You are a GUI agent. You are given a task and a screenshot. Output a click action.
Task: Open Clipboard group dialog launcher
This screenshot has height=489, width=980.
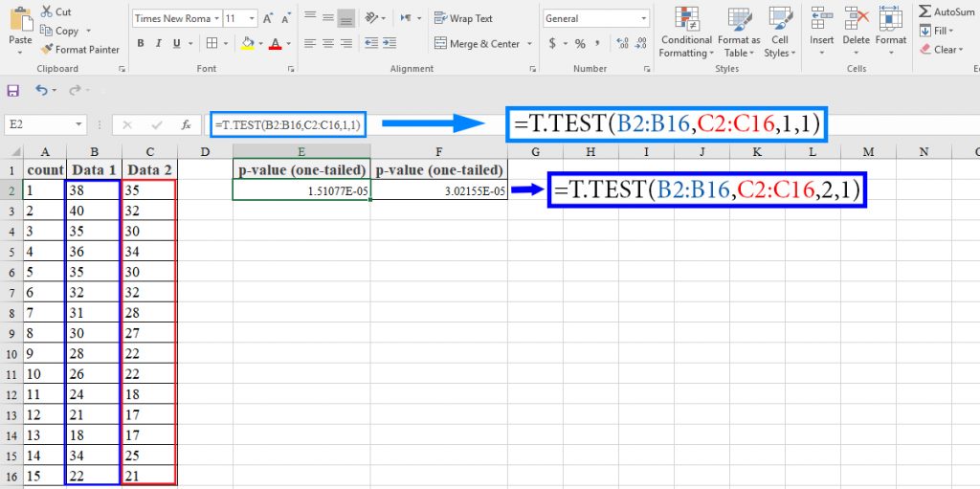click(x=122, y=69)
